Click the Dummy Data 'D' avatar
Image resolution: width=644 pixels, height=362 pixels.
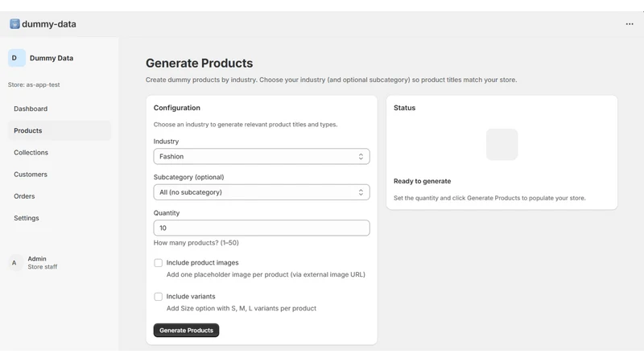point(16,58)
